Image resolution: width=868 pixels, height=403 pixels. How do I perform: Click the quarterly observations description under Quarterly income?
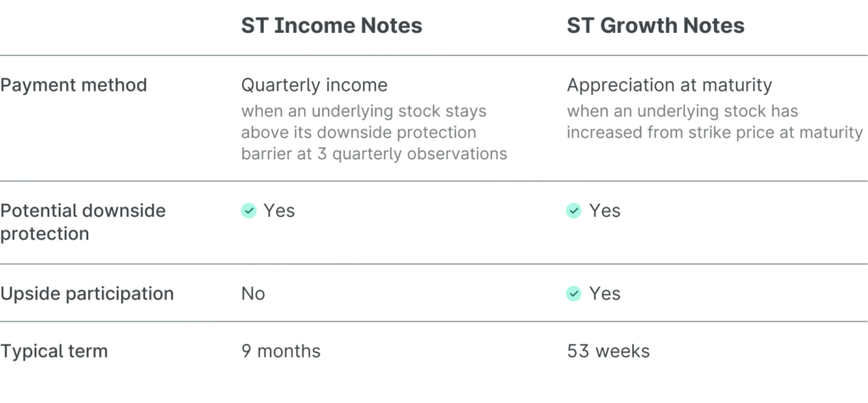[374, 133]
